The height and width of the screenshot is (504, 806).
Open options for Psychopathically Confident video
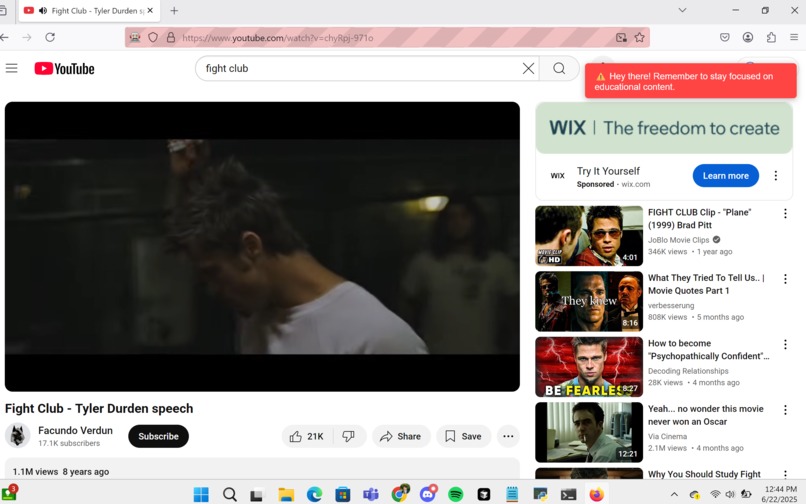coord(785,344)
